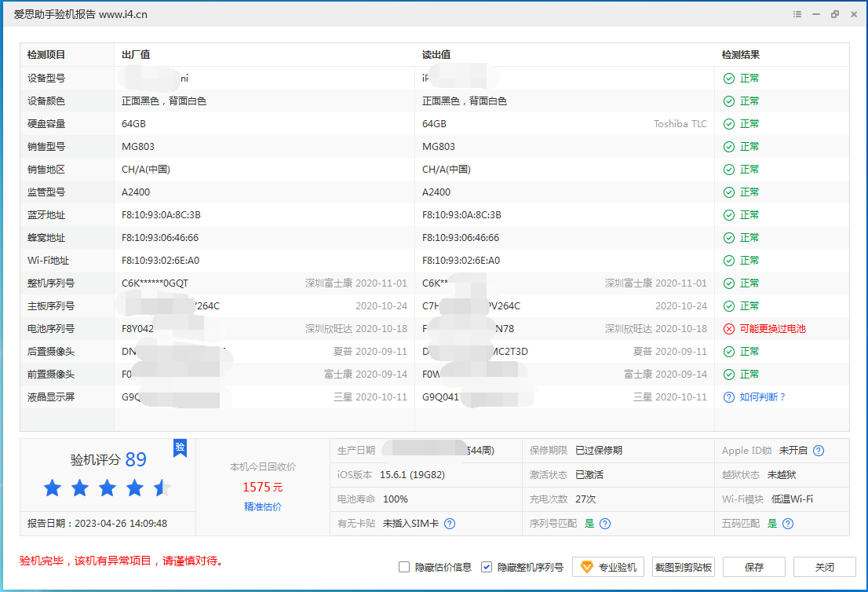Click the score number 89

click(x=136, y=459)
